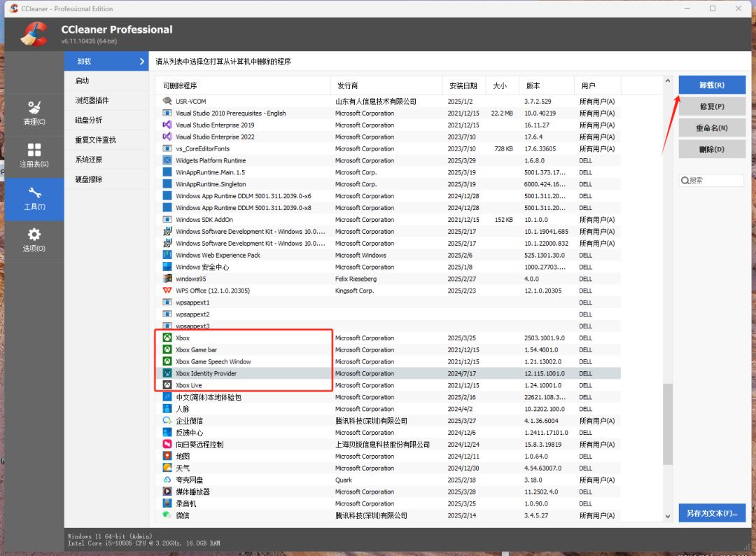The width and height of the screenshot is (756, 556).
Task: Click Visual Studio Enterprise 2022 icon
Action: coord(167,137)
